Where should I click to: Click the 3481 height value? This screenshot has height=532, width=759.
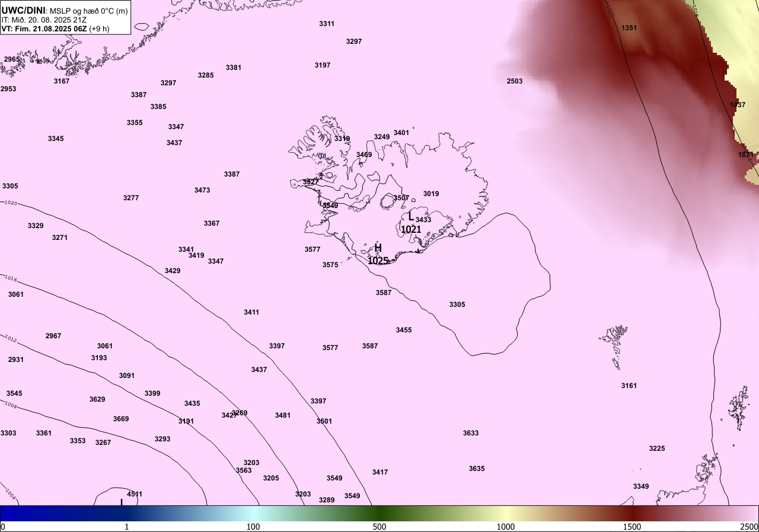[283, 415]
